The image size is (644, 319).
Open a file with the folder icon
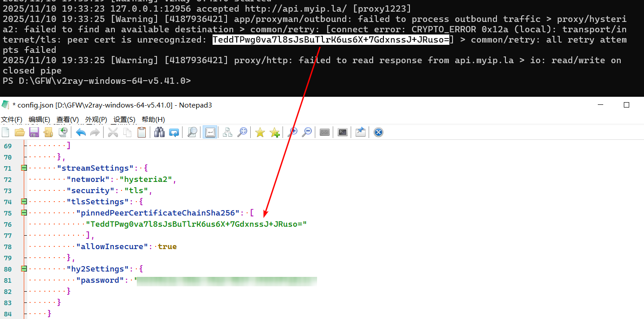pyautogui.click(x=20, y=132)
